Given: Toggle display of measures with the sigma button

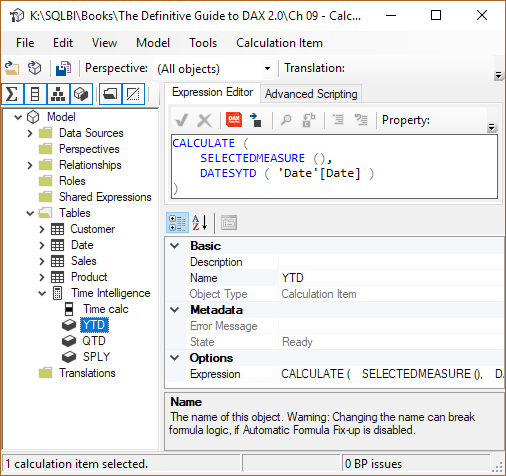Looking at the screenshot, I should 12,94.
